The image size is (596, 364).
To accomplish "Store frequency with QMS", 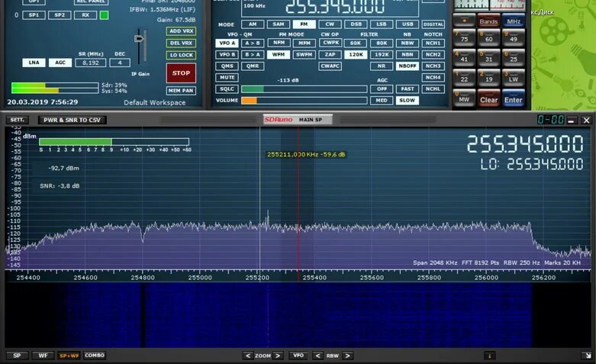I will click(227, 66).
